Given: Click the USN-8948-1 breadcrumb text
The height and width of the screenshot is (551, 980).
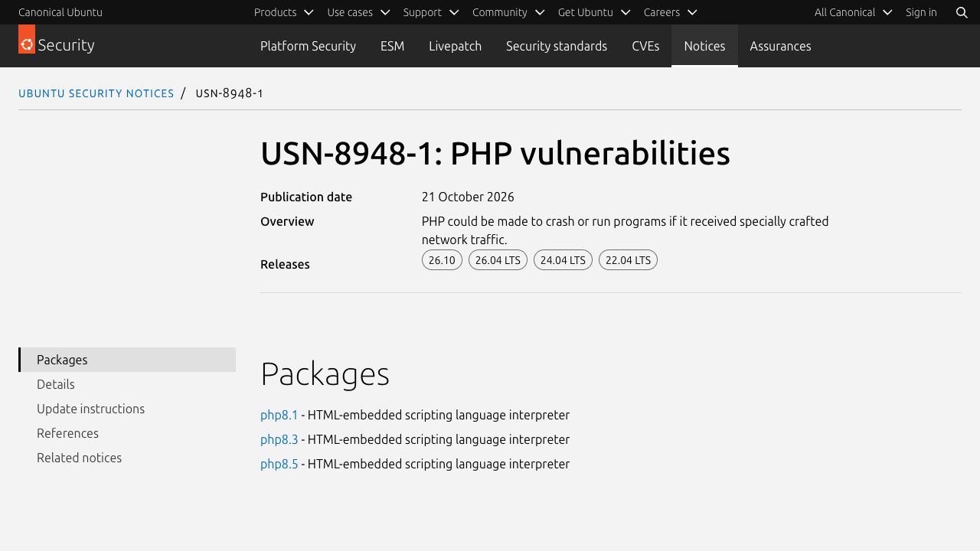Looking at the screenshot, I should [230, 93].
